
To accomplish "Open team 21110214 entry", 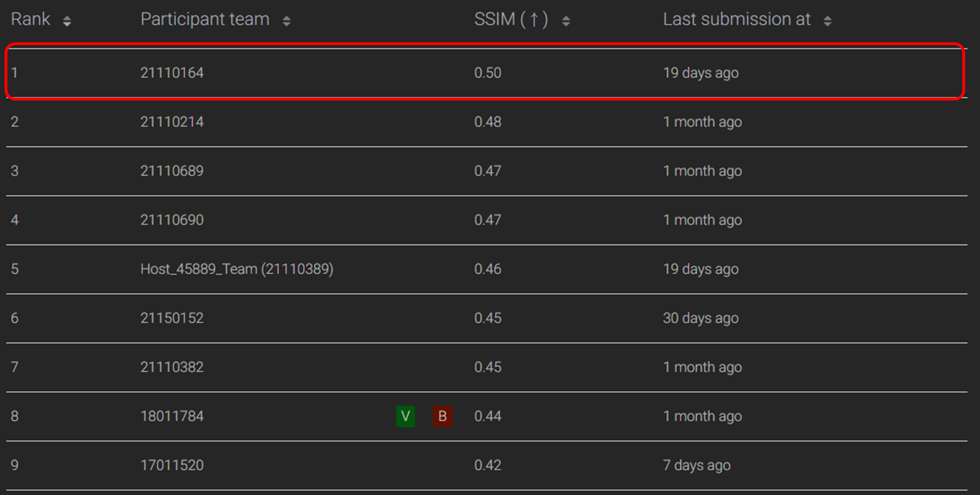I will 172,122.
